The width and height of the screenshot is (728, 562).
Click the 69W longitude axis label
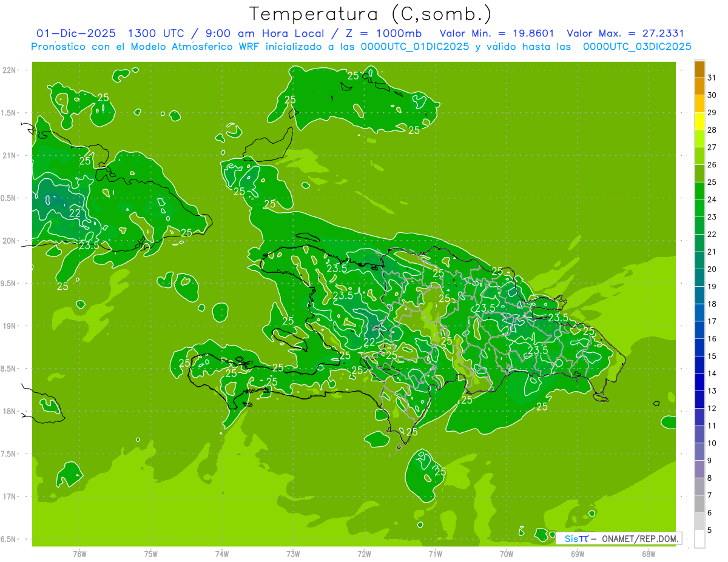pyautogui.click(x=578, y=554)
